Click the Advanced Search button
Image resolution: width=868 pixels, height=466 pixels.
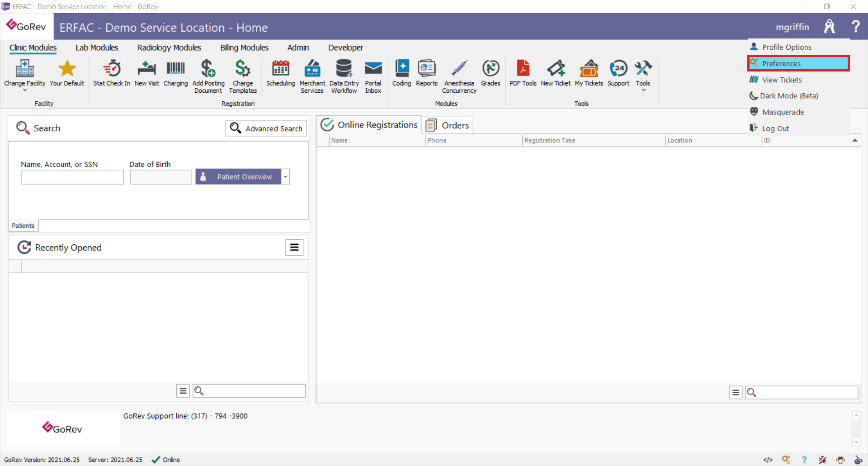pos(266,128)
